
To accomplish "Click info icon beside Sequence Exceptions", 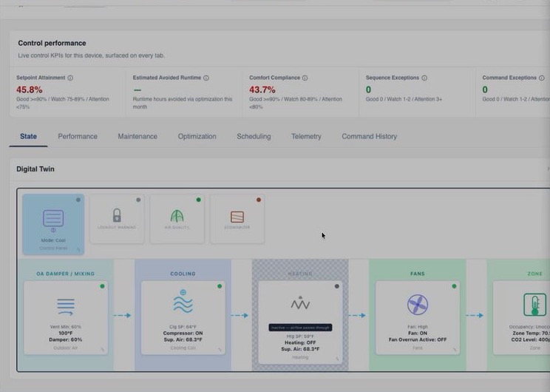I will 424,78.
